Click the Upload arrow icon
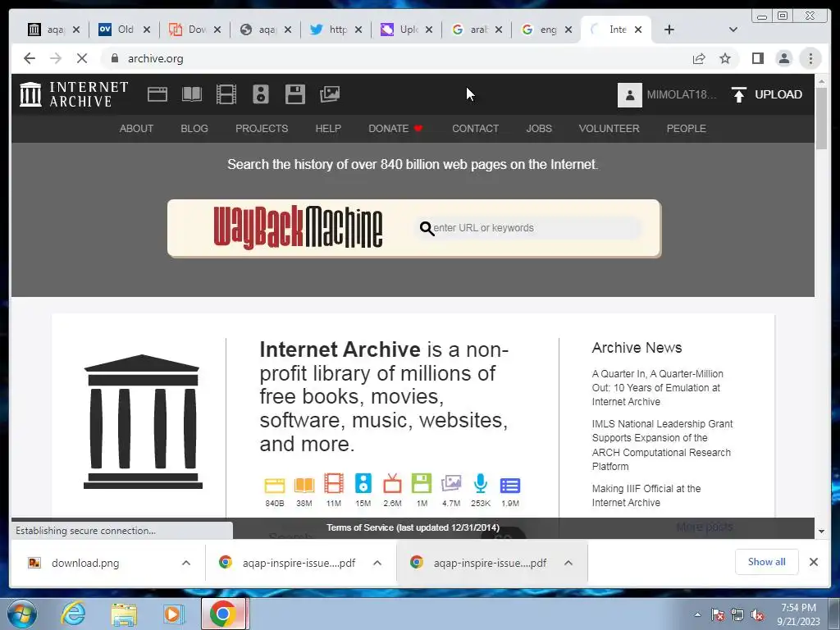Screen dimensions: 840x630 [x=739, y=95]
